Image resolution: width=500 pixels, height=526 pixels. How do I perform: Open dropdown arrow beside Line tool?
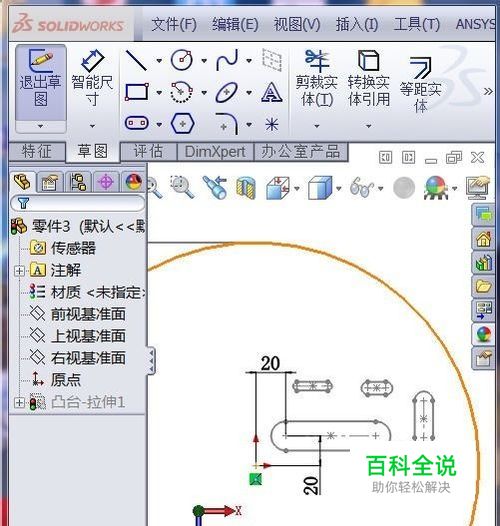pos(159,61)
